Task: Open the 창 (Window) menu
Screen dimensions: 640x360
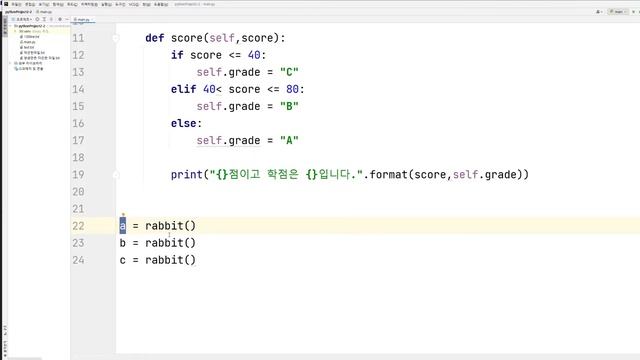Action: tap(147, 4)
